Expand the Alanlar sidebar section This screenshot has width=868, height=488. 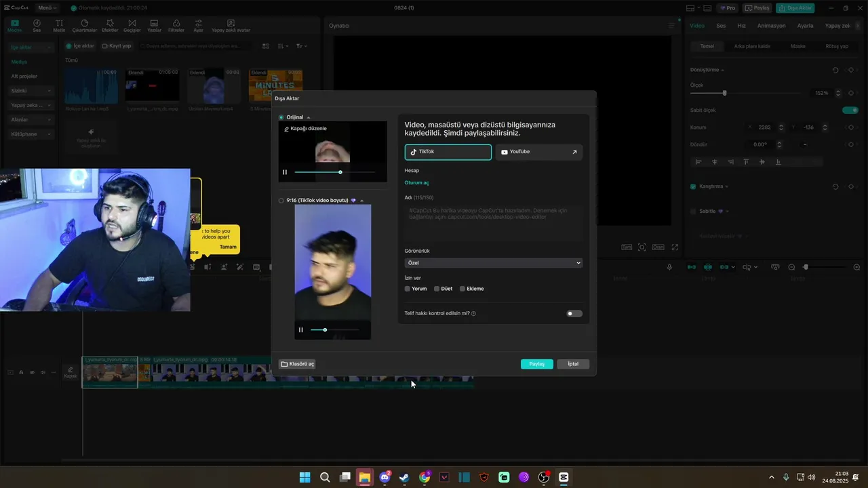click(x=31, y=119)
